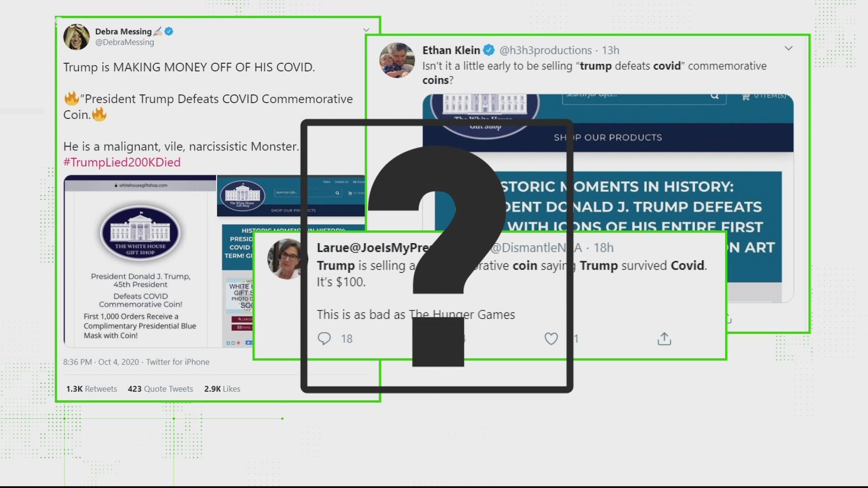Click Ethan Klein's verified badge
The height and width of the screenshot is (488, 868).
coord(489,50)
